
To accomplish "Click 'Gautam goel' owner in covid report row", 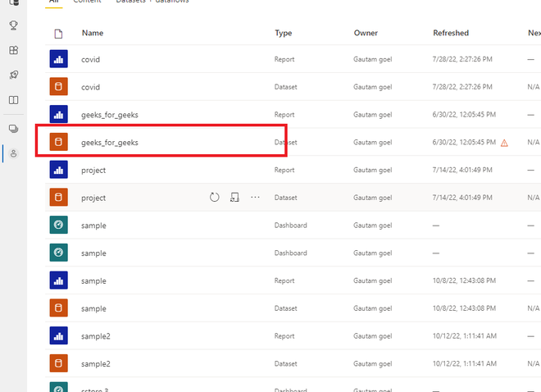I will coord(373,59).
